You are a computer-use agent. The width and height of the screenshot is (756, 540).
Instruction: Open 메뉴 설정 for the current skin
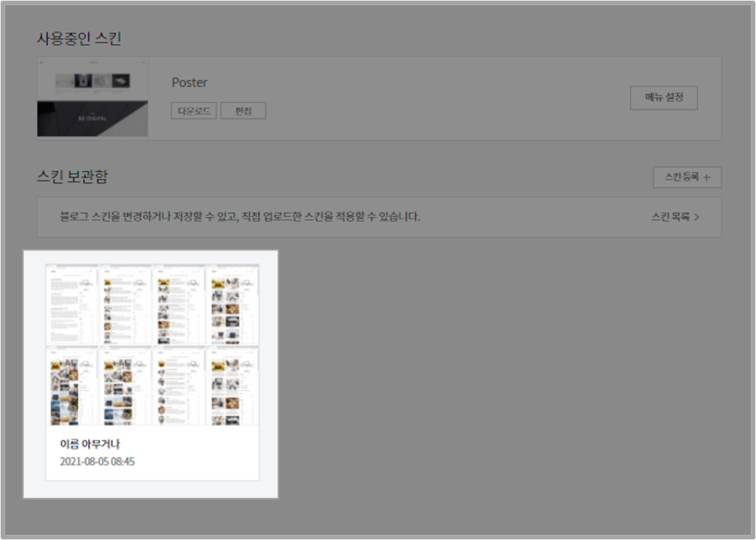tap(662, 97)
